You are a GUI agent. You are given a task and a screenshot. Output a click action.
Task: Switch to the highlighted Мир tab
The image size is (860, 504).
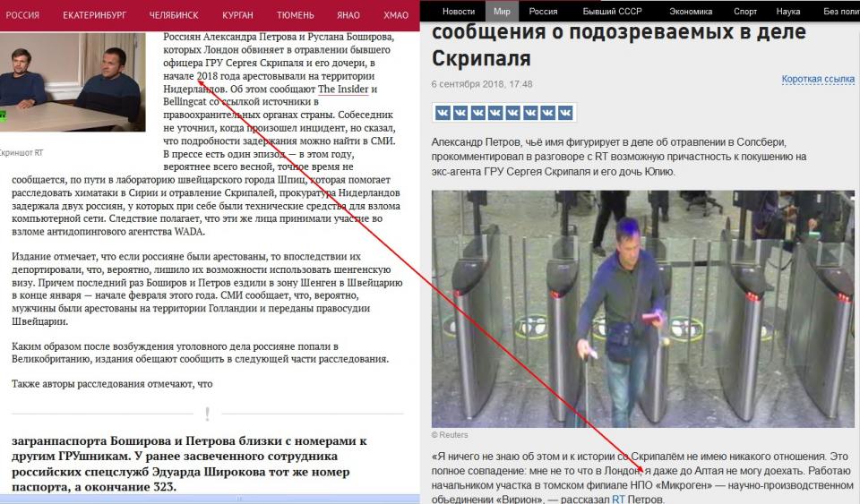(x=502, y=11)
